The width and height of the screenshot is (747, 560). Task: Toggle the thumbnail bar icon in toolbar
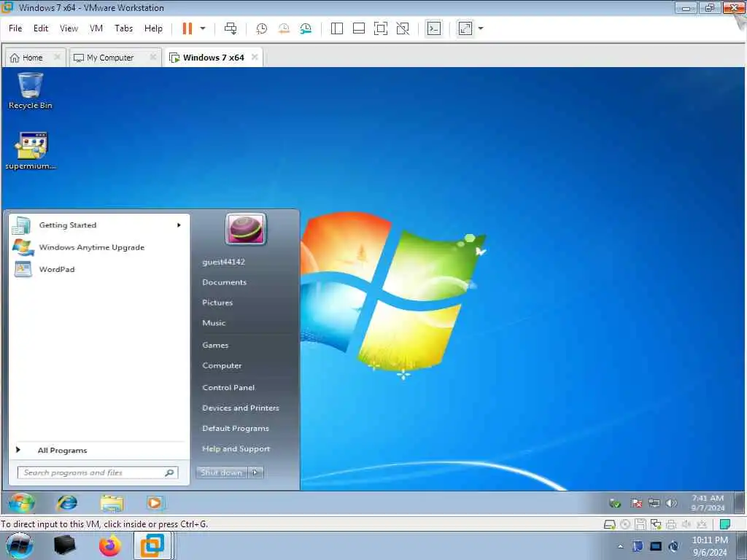[x=359, y=28]
